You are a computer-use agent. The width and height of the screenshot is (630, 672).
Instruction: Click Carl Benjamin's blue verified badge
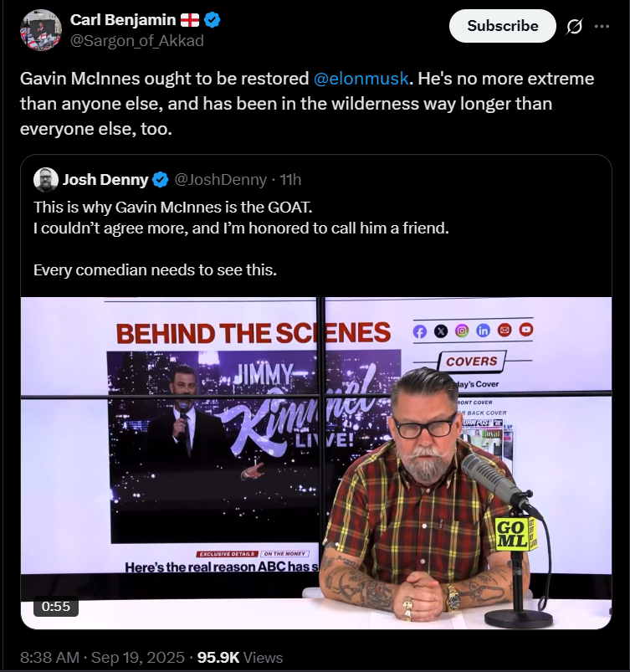[x=213, y=19]
